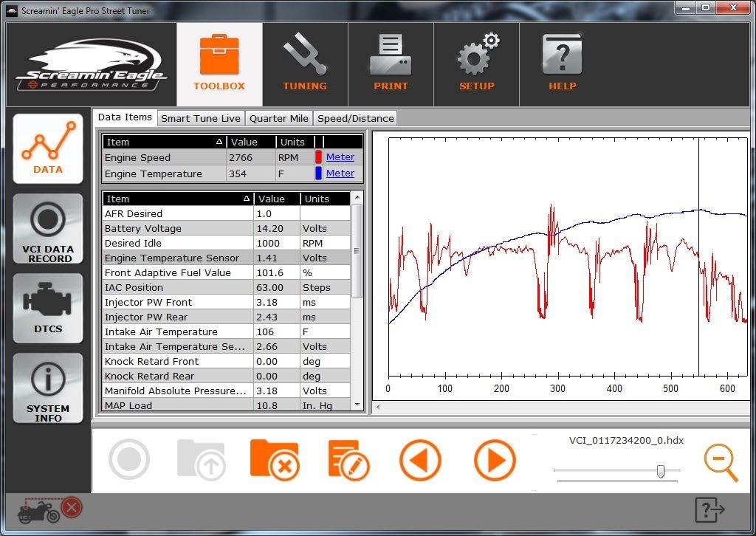Open the Print section
Viewport: 756px width, 536px height.
coord(391,64)
